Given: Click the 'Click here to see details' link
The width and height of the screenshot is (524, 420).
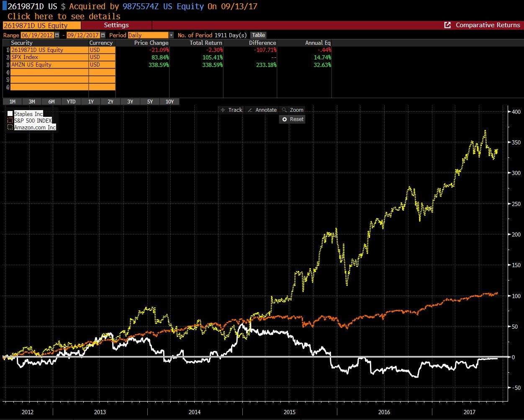Looking at the screenshot, I should tap(64, 16).
